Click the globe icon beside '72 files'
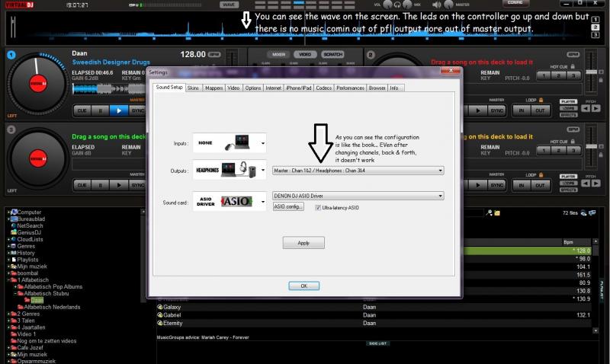610x364 pixels. click(583, 213)
